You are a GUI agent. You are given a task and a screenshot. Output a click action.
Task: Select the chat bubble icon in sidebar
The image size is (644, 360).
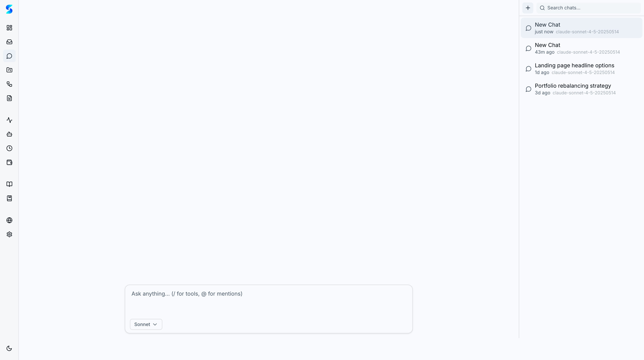(9, 56)
